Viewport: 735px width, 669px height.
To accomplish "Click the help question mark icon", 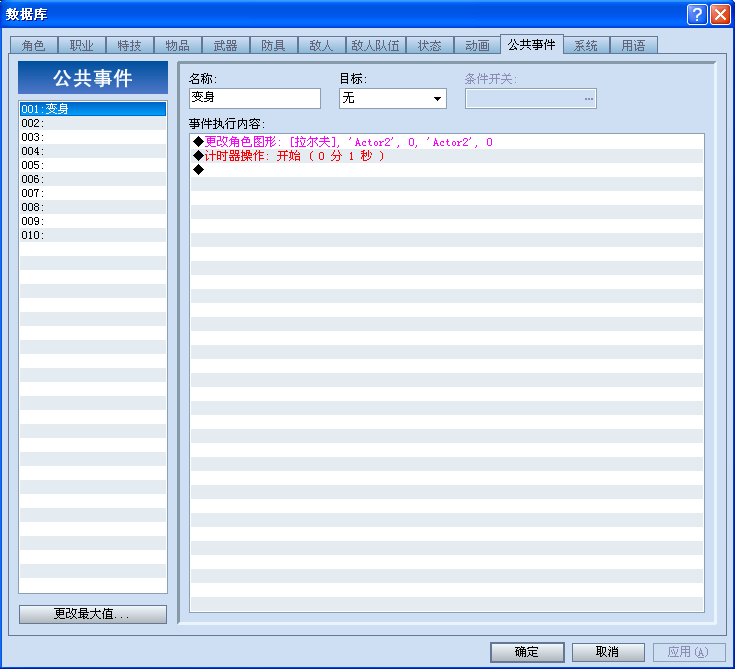I will coord(697,15).
